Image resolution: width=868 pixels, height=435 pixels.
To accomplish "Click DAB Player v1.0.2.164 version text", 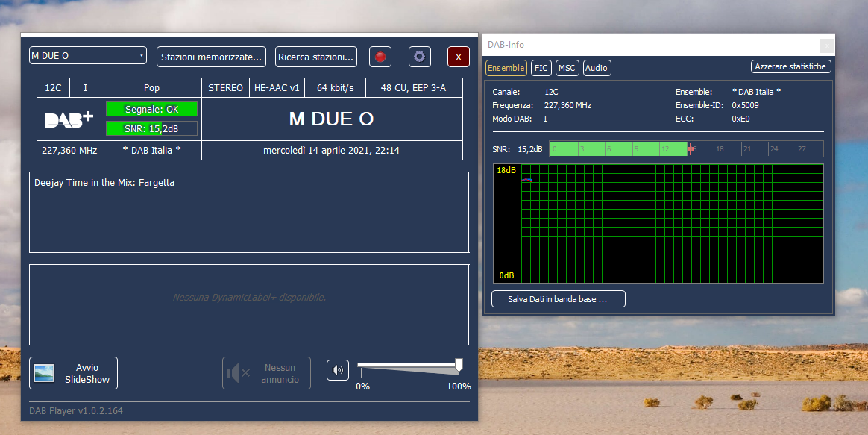I will 76,410.
